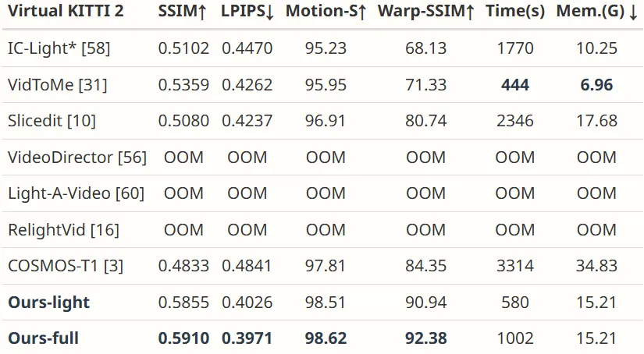Click the Time(s) column header
Viewport: 644px width, 354px height.
(x=515, y=11)
